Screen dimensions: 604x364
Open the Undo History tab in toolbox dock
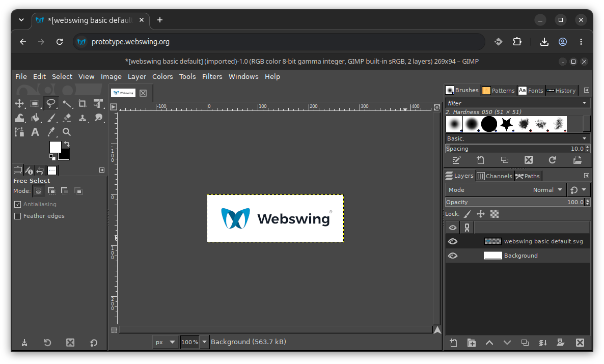tap(40, 170)
